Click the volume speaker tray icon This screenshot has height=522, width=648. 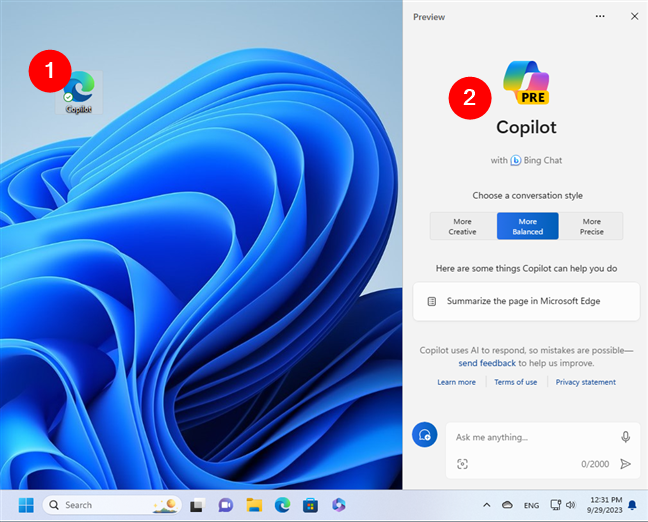[571, 505]
